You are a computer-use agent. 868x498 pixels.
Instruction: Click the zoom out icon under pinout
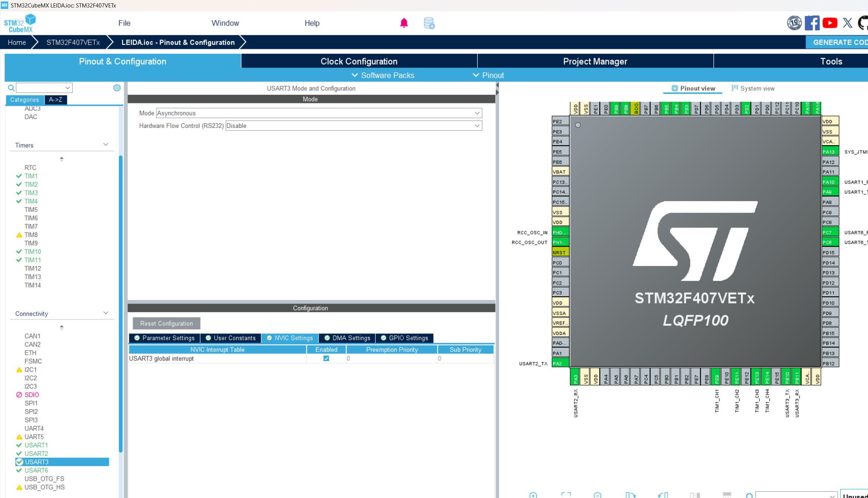click(x=597, y=495)
